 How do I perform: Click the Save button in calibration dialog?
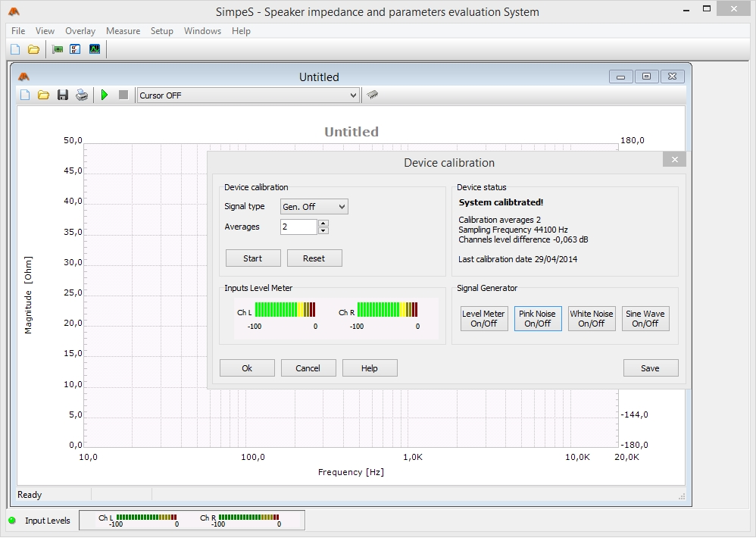651,368
